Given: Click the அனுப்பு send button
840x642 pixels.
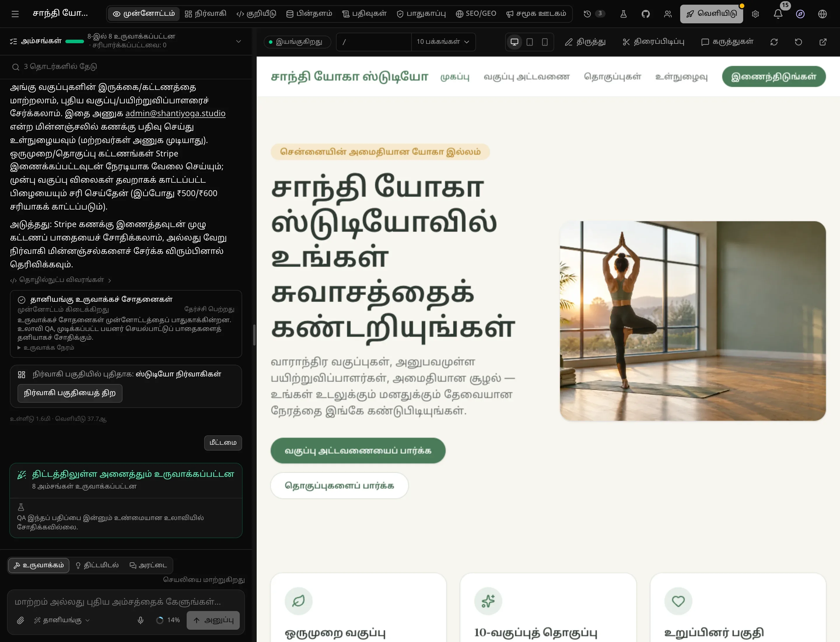Looking at the screenshot, I should coord(213,620).
